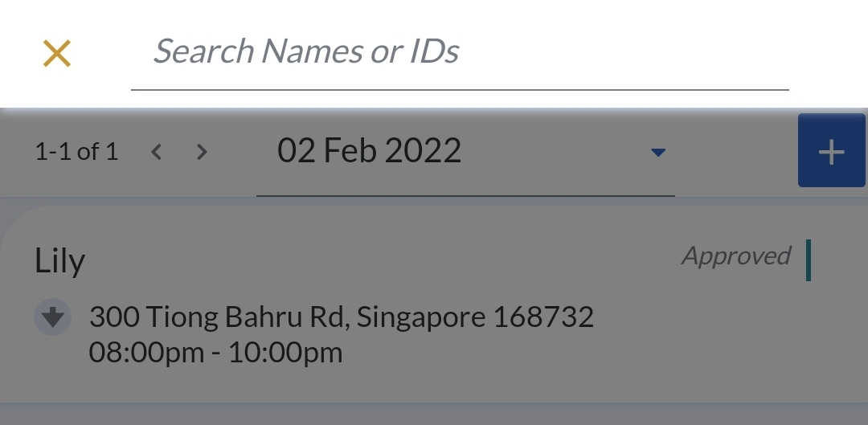Click postal code 168732 in the address
Screen dimensions: 868x425
(x=543, y=317)
